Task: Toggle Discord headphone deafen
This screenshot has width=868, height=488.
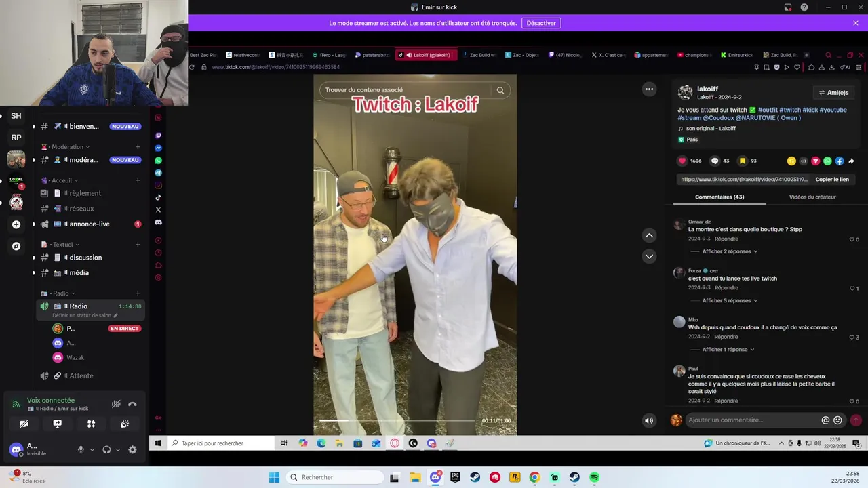Action: [106, 449]
